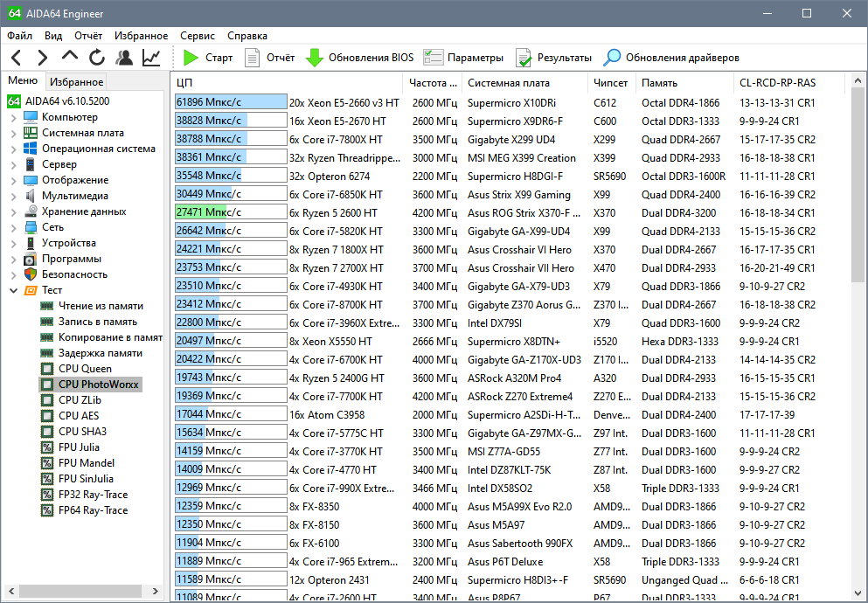The image size is (868, 603).
Task: Expand the Мультимедиа tree node
Action: tap(13, 196)
